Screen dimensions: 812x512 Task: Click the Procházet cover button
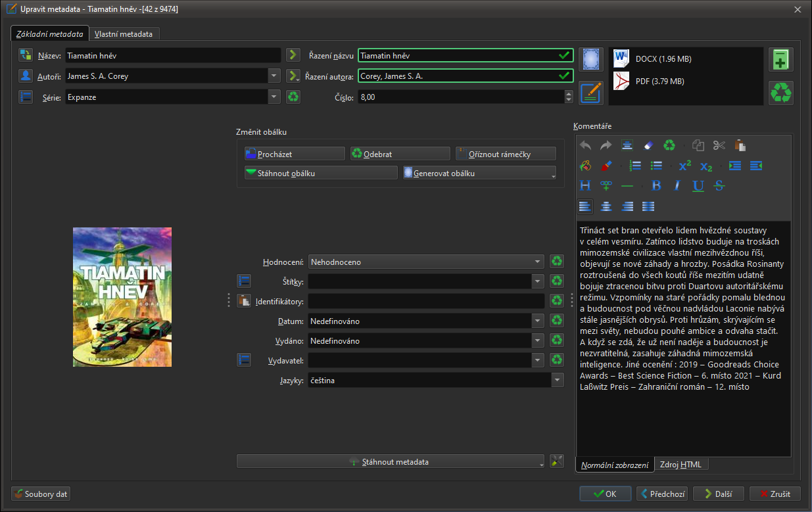coord(295,154)
